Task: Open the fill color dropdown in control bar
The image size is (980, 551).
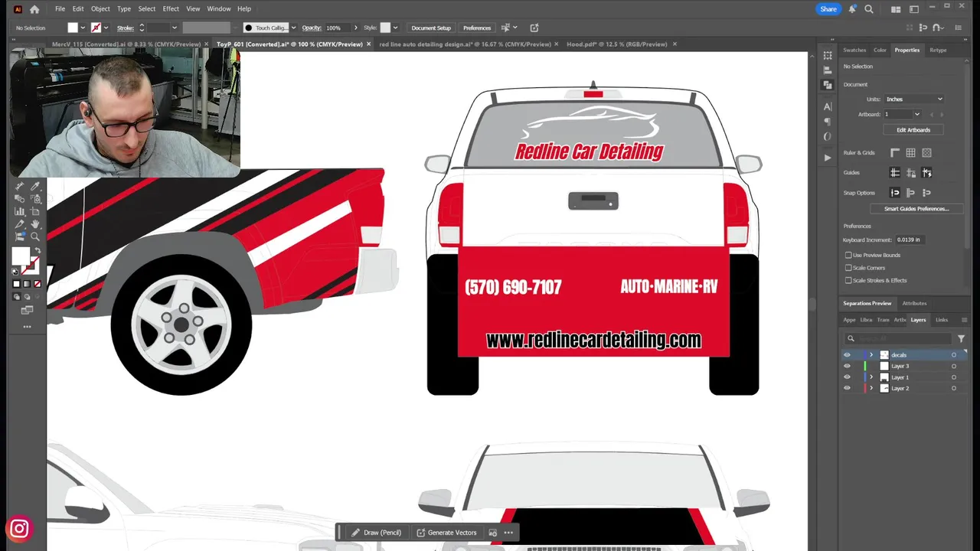Action: (x=83, y=28)
